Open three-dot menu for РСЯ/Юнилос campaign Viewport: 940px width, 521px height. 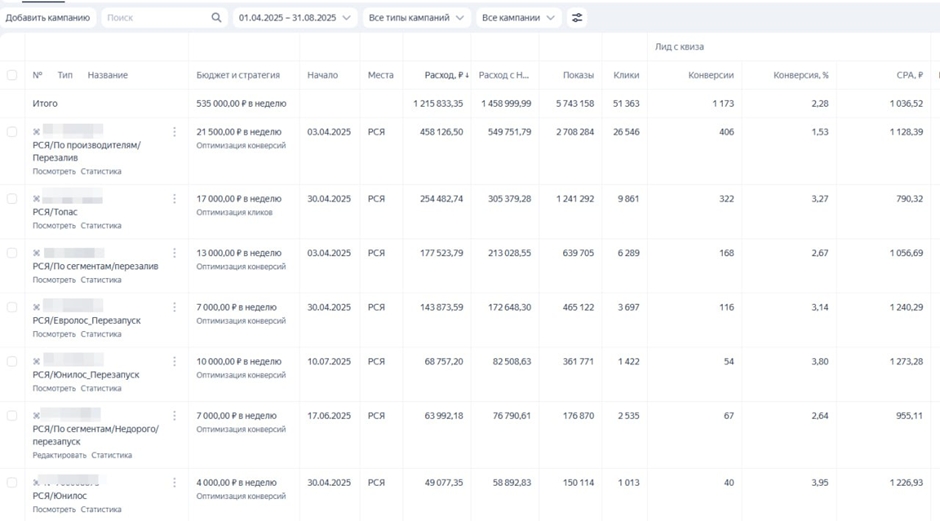[x=174, y=483]
